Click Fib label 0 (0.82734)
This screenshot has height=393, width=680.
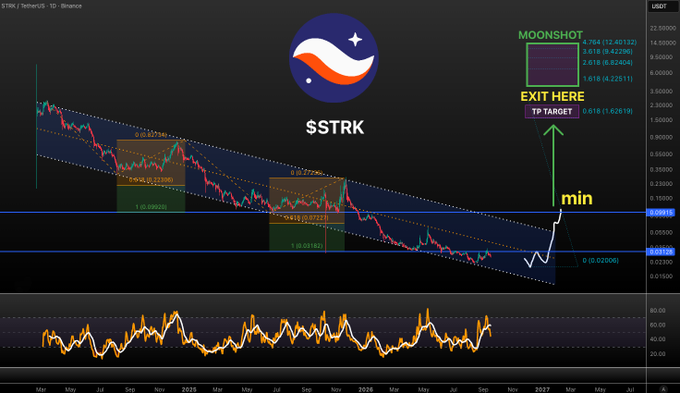coord(150,135)
